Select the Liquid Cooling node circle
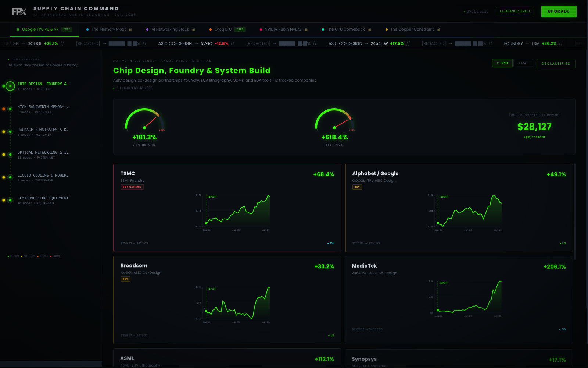 click(x=10, y=177)
